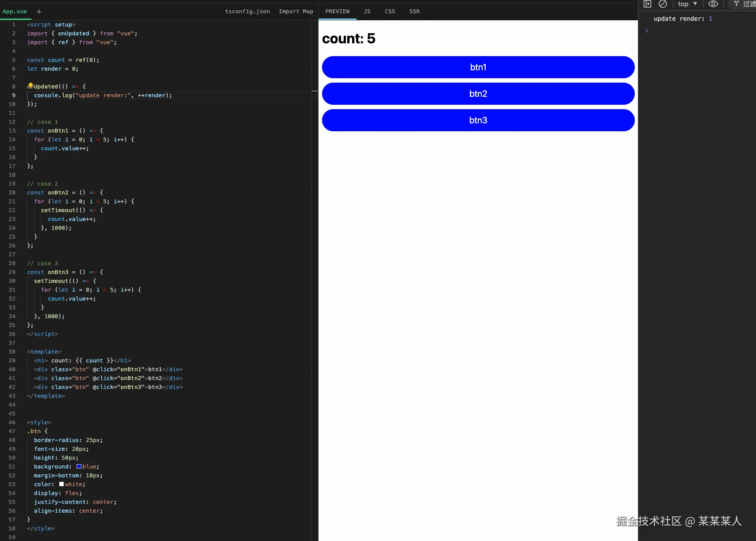Screen dimensions: 756x541
Task: Open live expression eye icon
Action: pos(713,4)
